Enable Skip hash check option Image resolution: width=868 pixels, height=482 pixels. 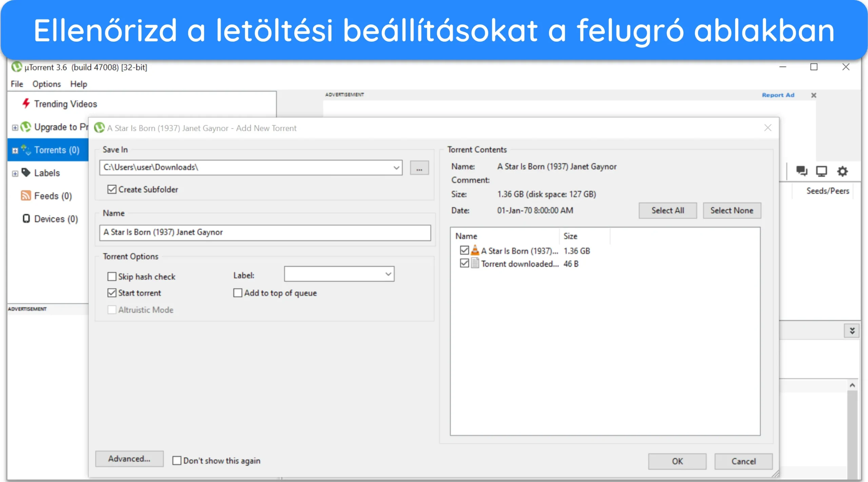[x=112, y=276]
